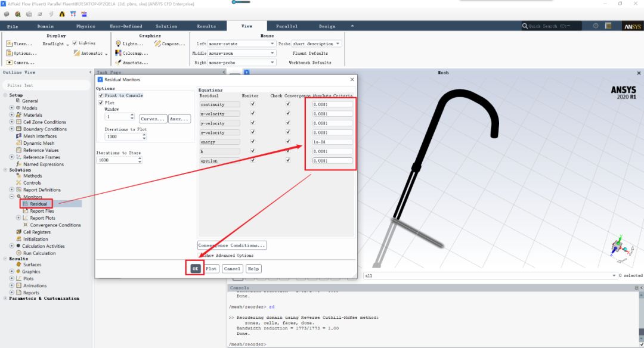This screenshot has width=644, height=348.
Task: Uncheck Monitor for energy residual
Action: [253, 141]
